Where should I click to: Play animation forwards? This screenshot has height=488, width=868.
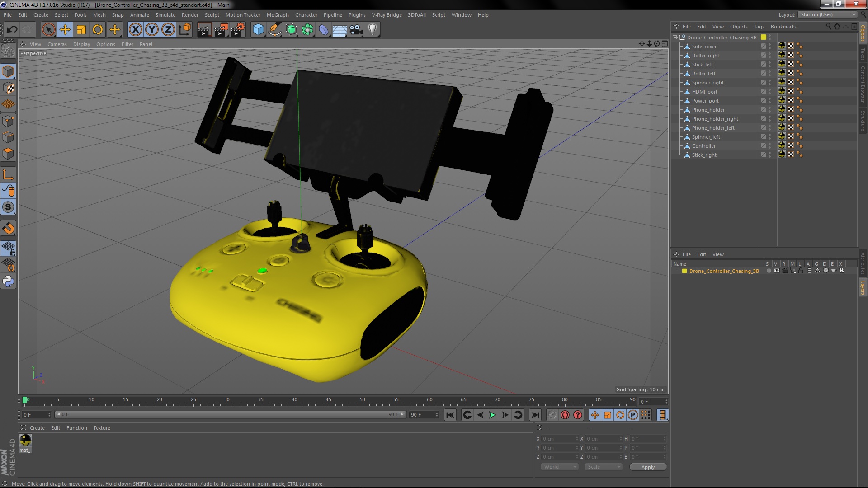(493, 415)
